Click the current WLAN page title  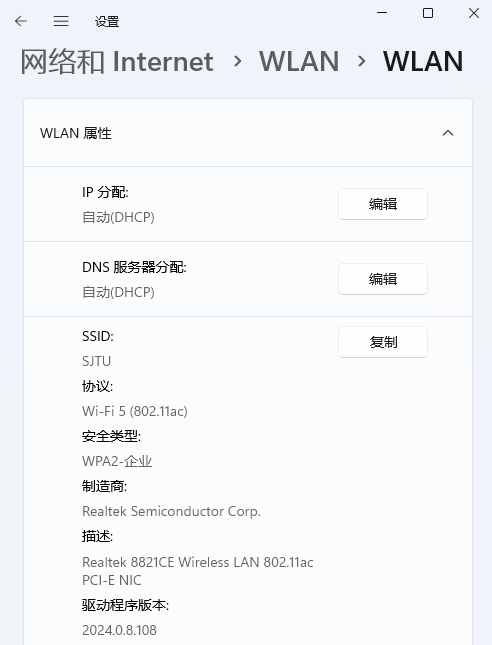pyautogui.click(x=423, y=62)
